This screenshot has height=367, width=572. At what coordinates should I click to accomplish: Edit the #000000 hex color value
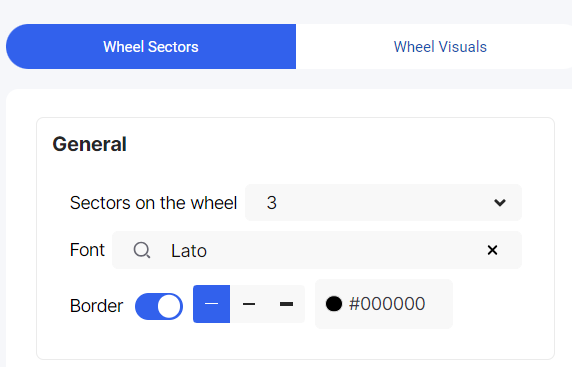(387, 304)
